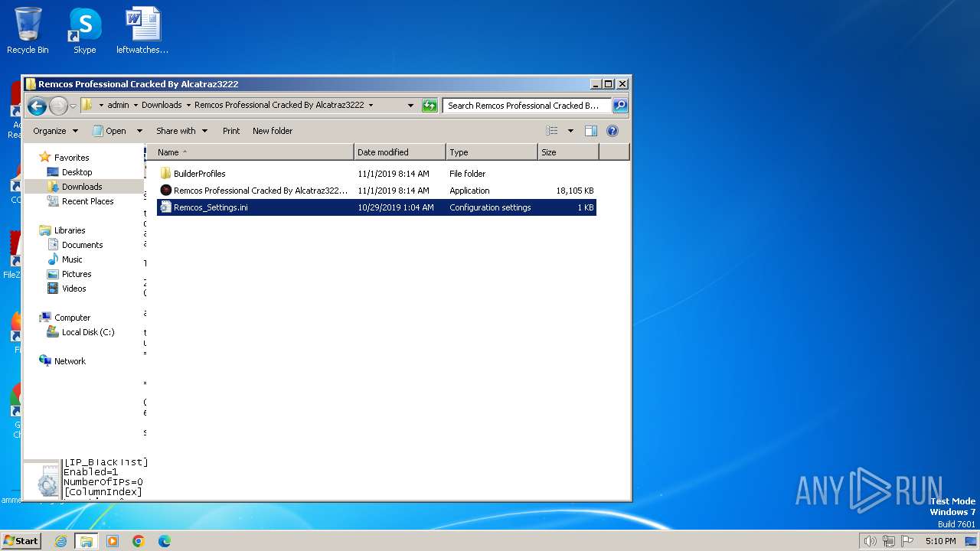The height and width of the screenshot is (551, 980).
Task: Open the leftwatches Word document icon
Action: [142, 31]
